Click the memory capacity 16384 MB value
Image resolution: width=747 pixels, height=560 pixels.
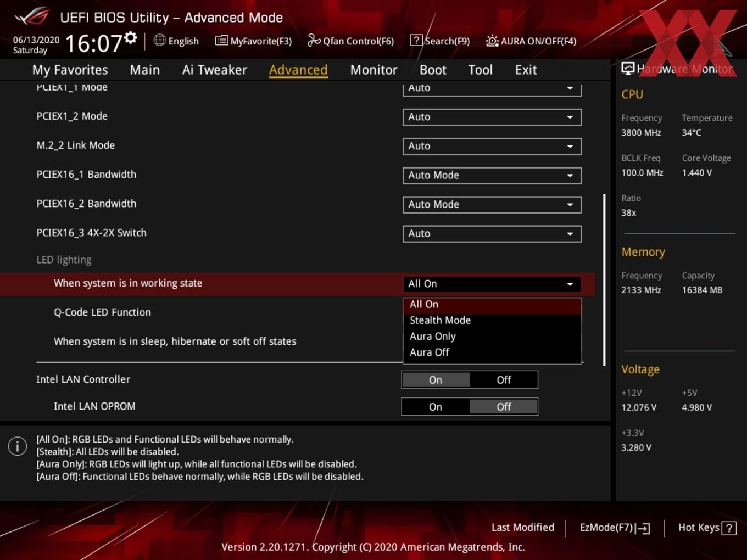pos(702,290)
